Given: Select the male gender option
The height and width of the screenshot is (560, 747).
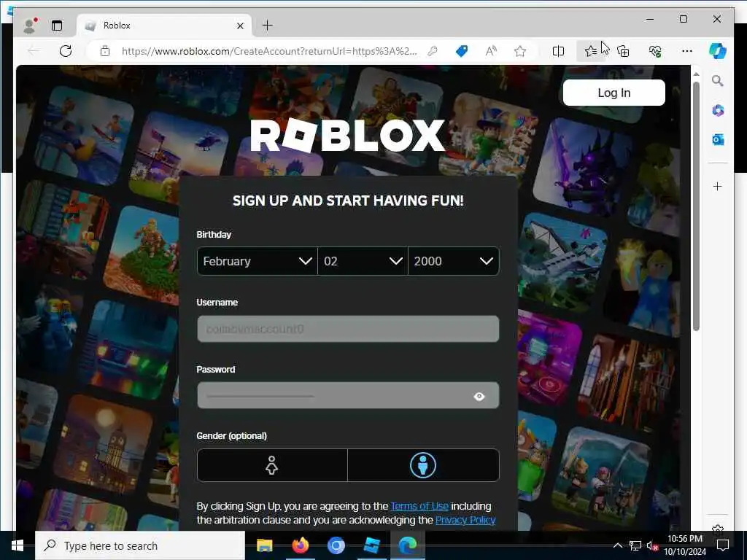Looking at the screenshot, I should pos(424,465).
